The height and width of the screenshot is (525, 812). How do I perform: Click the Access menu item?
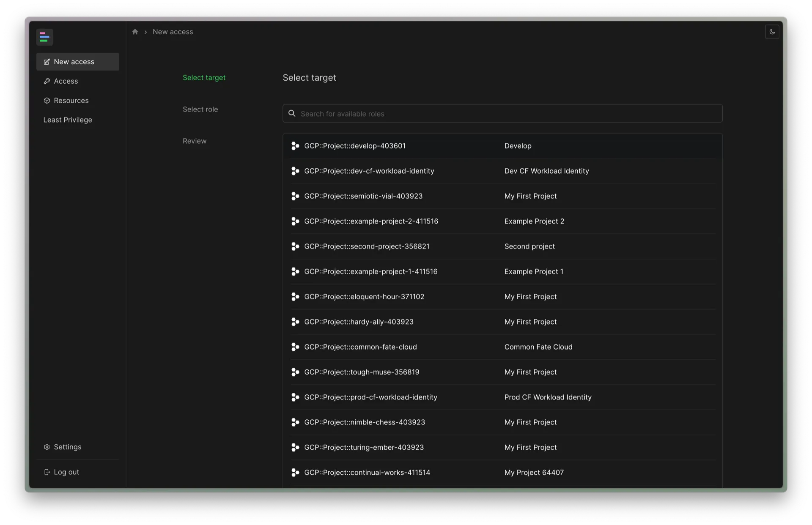click(66, 80)
